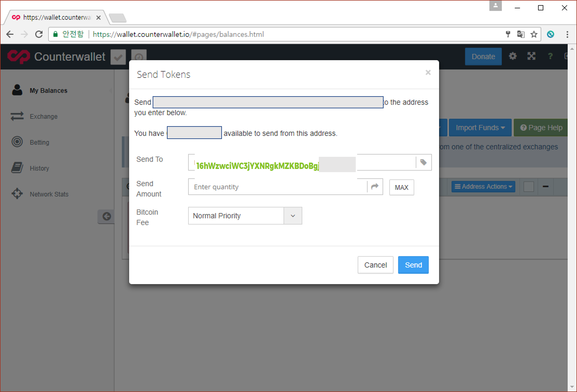
Task: Click the Exchange arrows icon
Action: click(17, 116)
